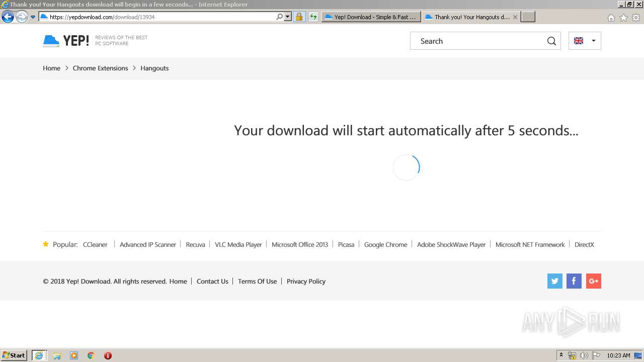Open the Facebook social icon
This screenshot has height=362, width=644.
[574, 281]
